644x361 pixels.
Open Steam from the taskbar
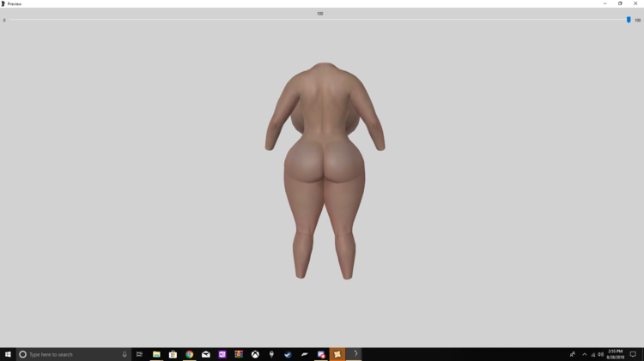pyautogui.click(x=288, y=354)
